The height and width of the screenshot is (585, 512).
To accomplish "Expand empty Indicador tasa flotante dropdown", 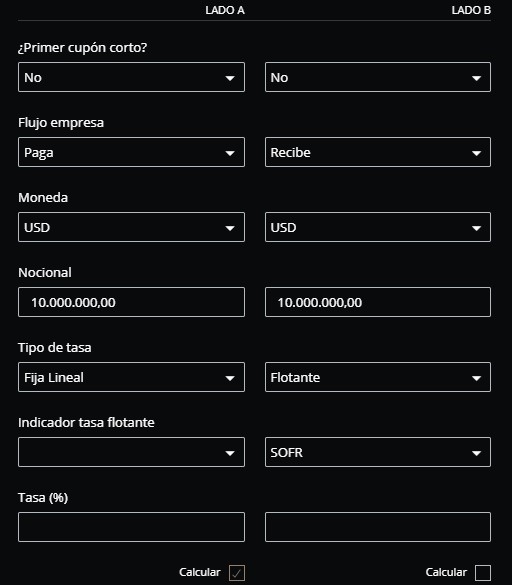I will click(131, 452).
